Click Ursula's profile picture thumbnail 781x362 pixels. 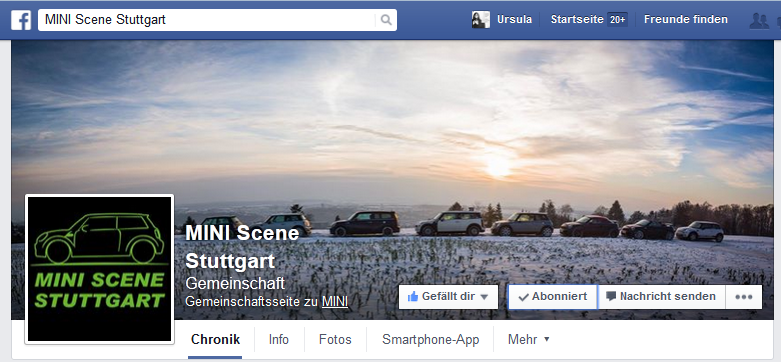pos(481,20)
